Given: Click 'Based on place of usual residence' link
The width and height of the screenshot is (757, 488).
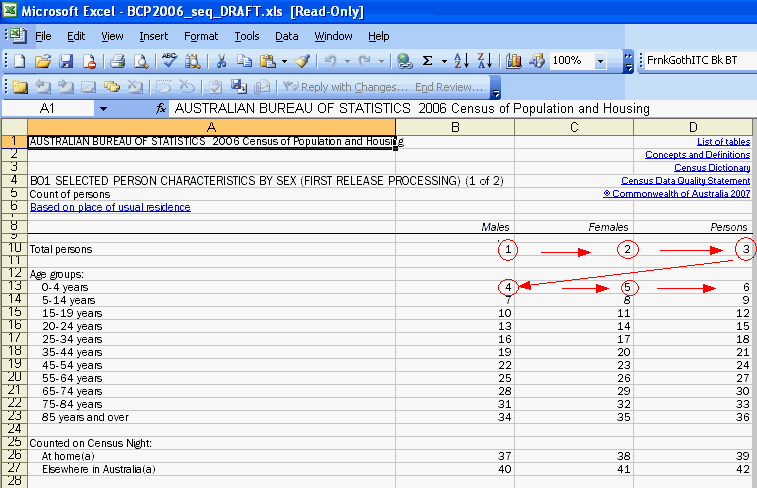Looking at the screenshot, I should pos(110,207).
